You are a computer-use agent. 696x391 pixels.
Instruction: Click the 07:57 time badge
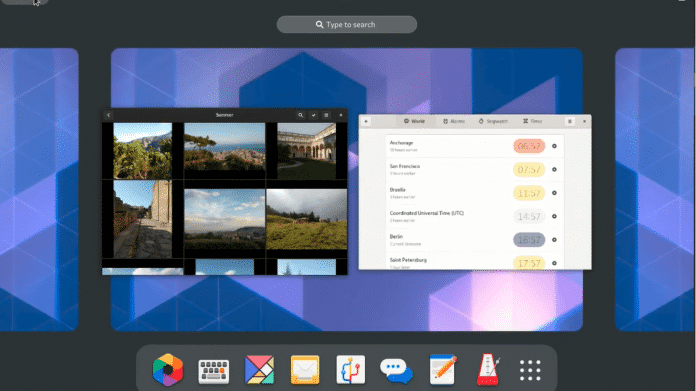(x=529, y=170)
